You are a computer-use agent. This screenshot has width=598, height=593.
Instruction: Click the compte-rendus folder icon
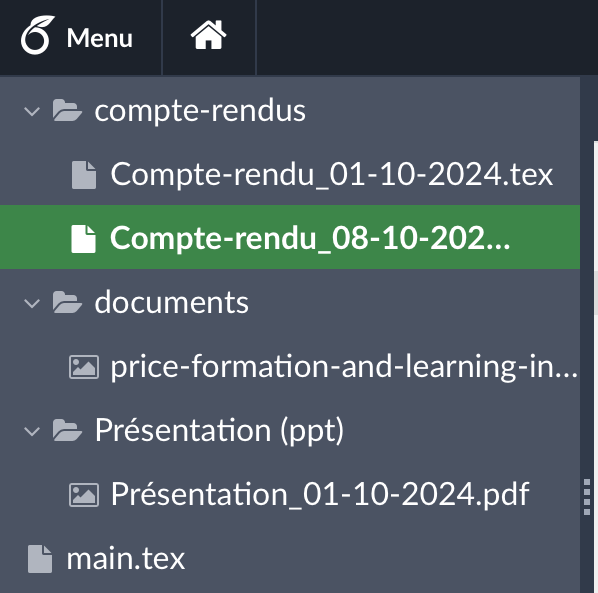(67, 111)
